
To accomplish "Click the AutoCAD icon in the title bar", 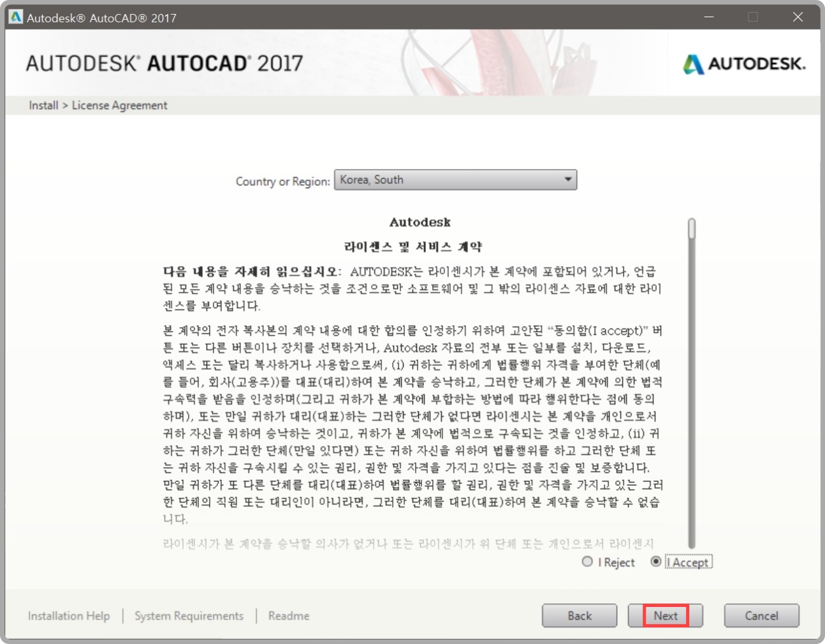I will tap(17, 18).
